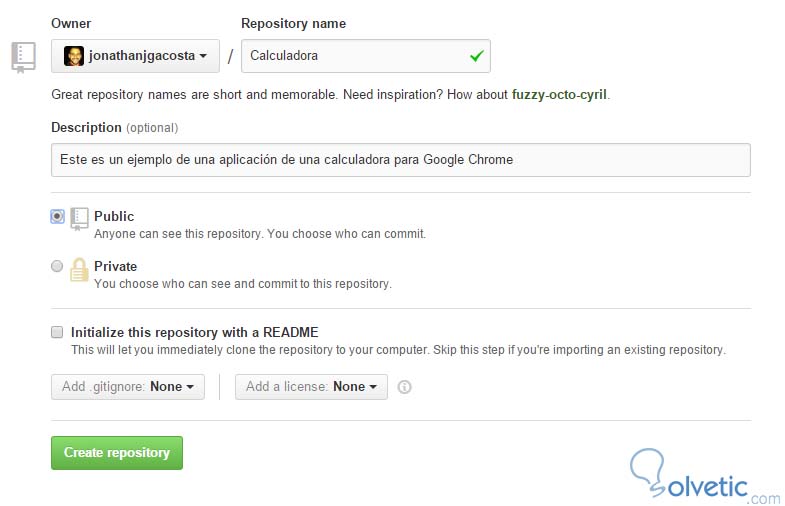This screenshot has width=785, height=506.
Task: Expand the Add a license dropdown
Action: (x=311, y=386)
